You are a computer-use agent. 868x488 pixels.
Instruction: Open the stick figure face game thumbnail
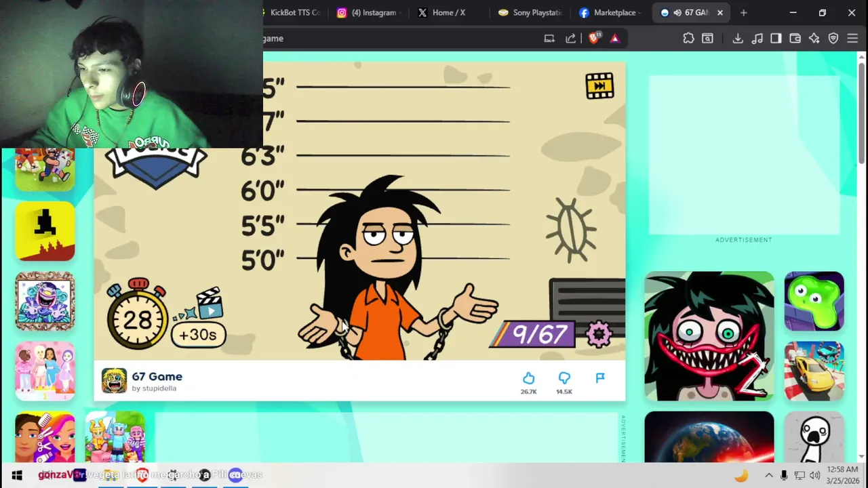tap(814, 437)
